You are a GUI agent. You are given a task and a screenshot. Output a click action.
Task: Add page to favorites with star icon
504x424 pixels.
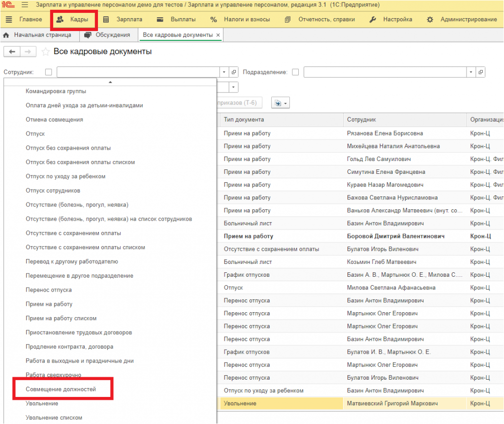click(x=46, y=52)
